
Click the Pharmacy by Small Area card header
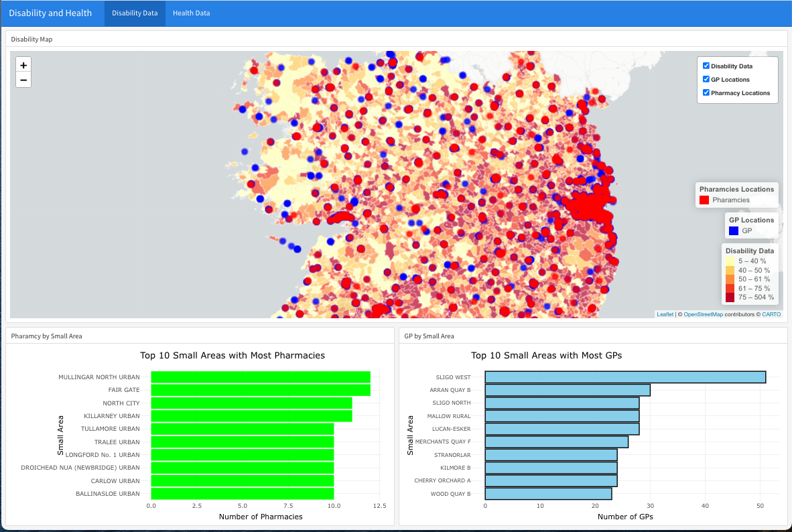coord(45,336)
